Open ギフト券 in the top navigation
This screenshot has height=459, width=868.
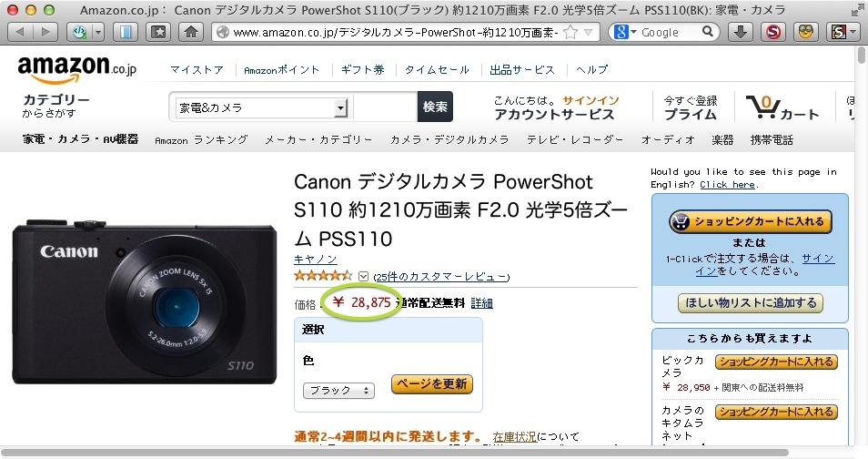(x=363, y=70)
